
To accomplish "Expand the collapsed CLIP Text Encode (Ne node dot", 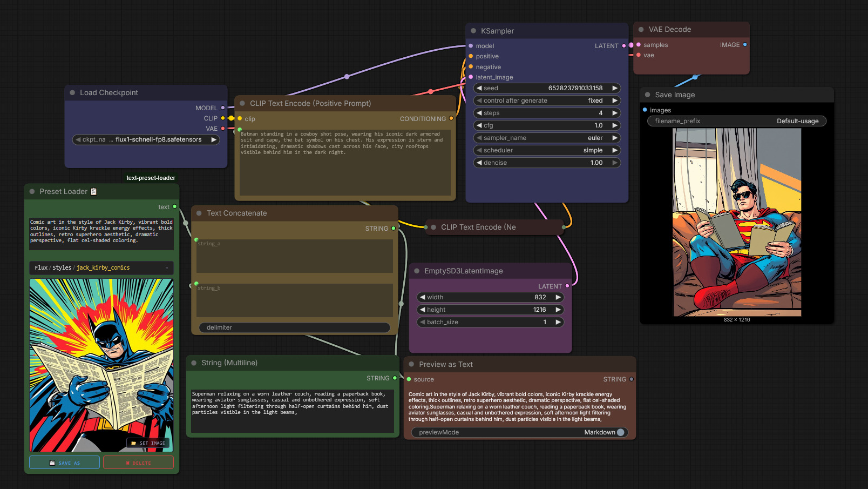I will point(433,227).
